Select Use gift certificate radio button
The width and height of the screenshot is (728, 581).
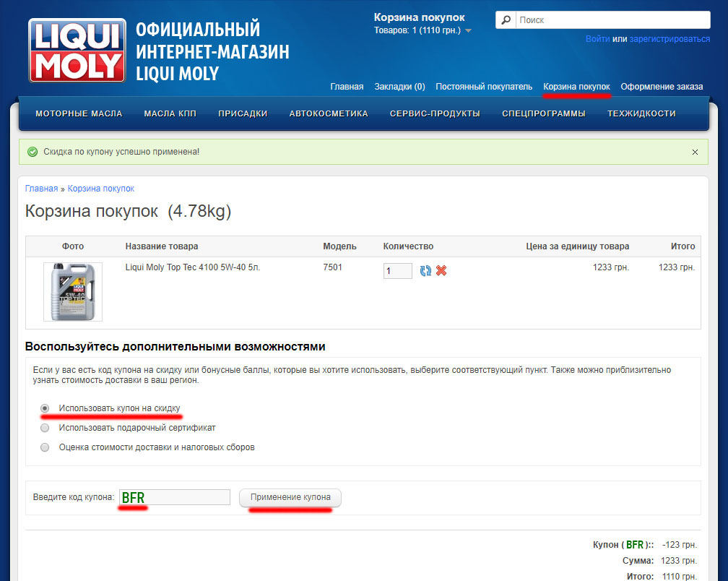pyautogui.click(x=45, y=428)
